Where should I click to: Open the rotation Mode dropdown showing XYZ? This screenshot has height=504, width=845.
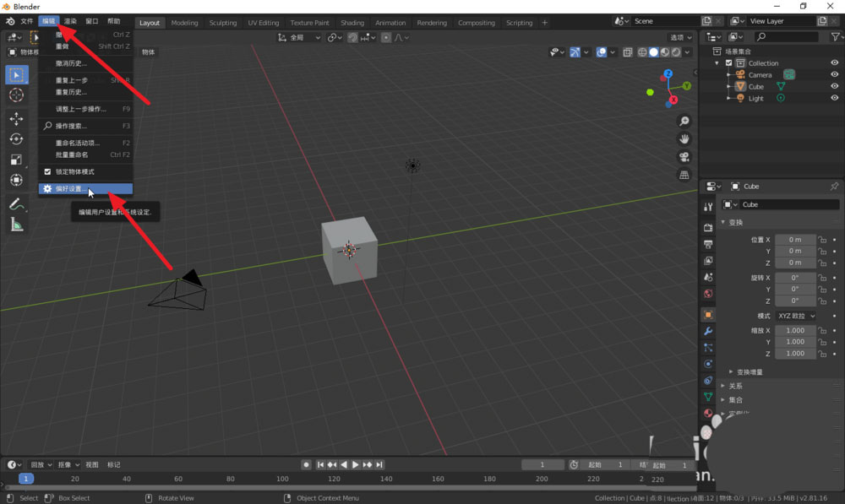[x=794, y=315]
